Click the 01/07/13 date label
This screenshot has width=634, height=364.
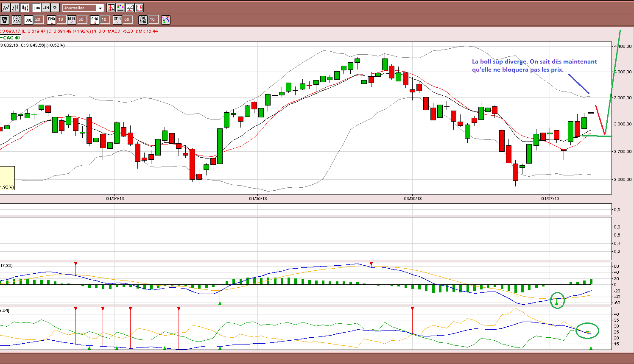pyautogui.click(x=550, y=198)
